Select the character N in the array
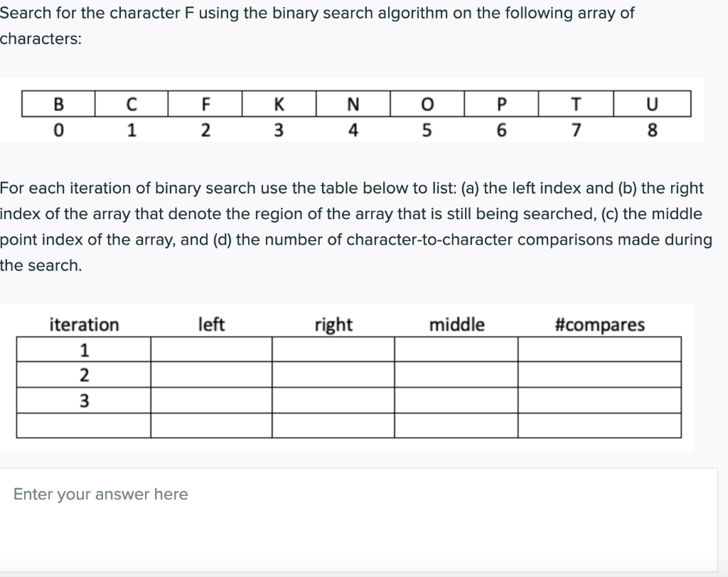This screenshot has width=728, height=577. point(353,104)
